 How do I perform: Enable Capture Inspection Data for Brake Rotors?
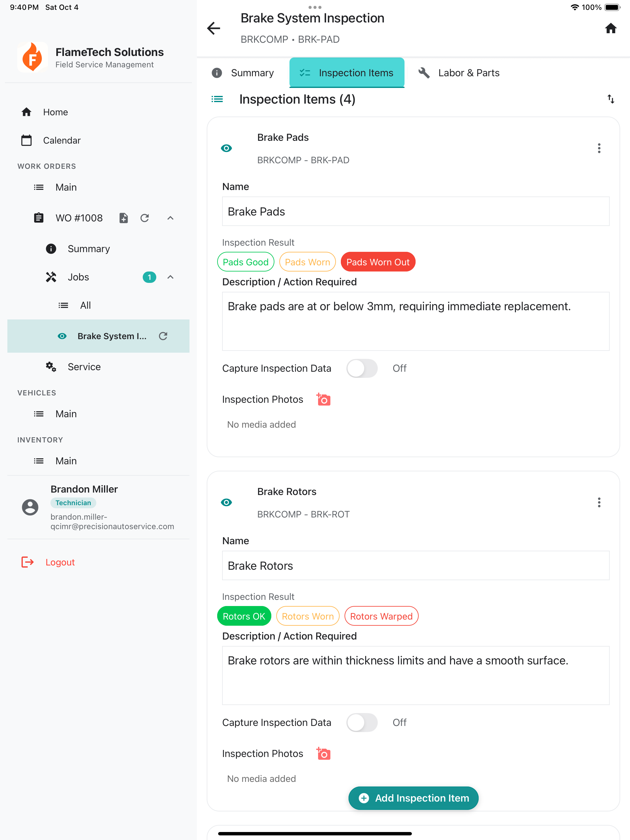(x=362, y=722)
